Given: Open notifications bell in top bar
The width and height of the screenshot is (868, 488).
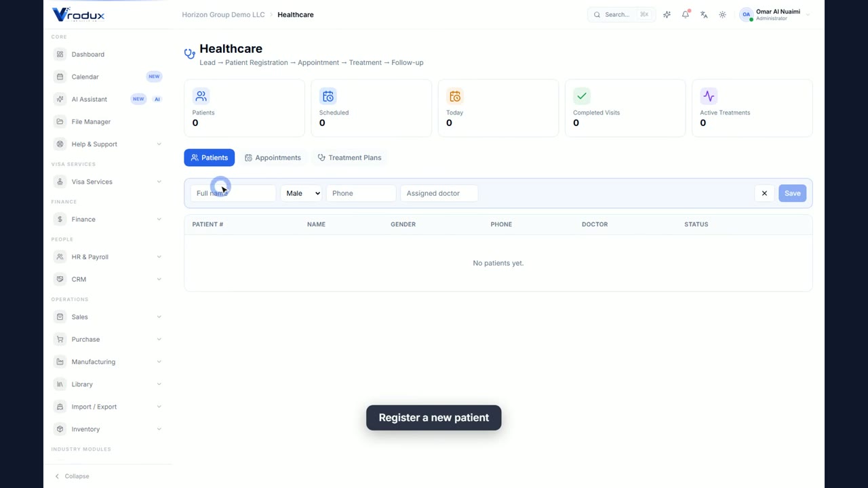Looking at the screenshot, I should click(686, 14).
